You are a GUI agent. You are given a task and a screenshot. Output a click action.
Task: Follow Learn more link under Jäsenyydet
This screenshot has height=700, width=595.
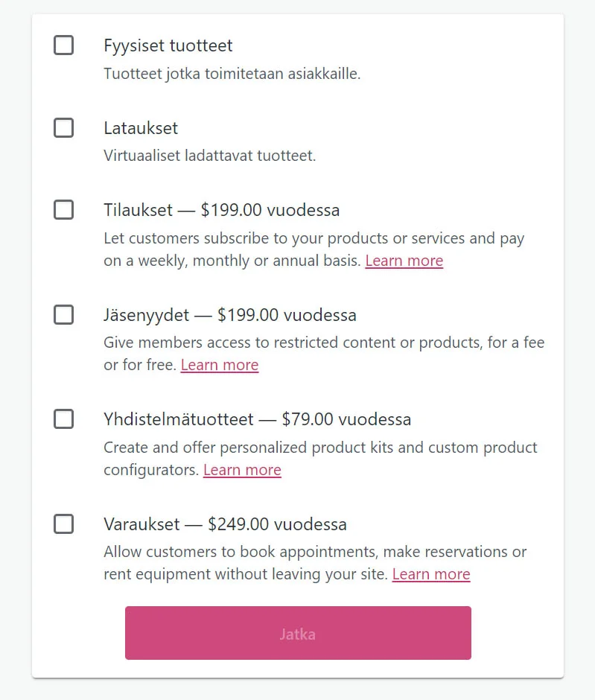220,365
